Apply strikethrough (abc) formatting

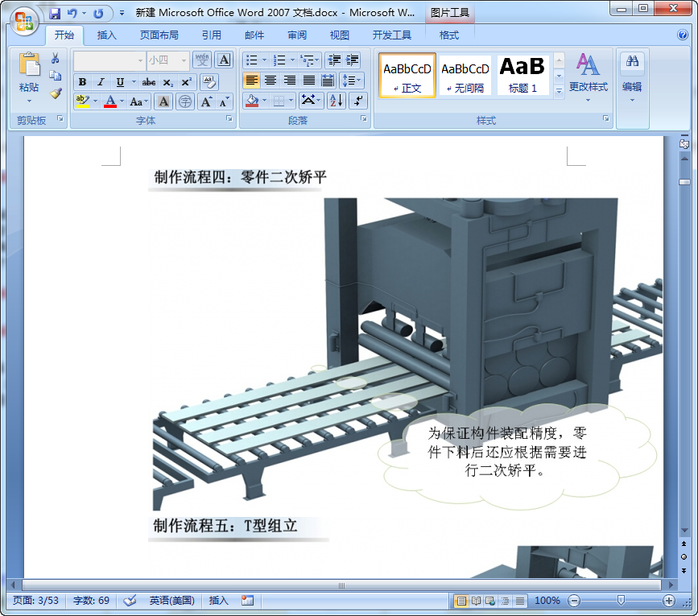tap(149, 82)
